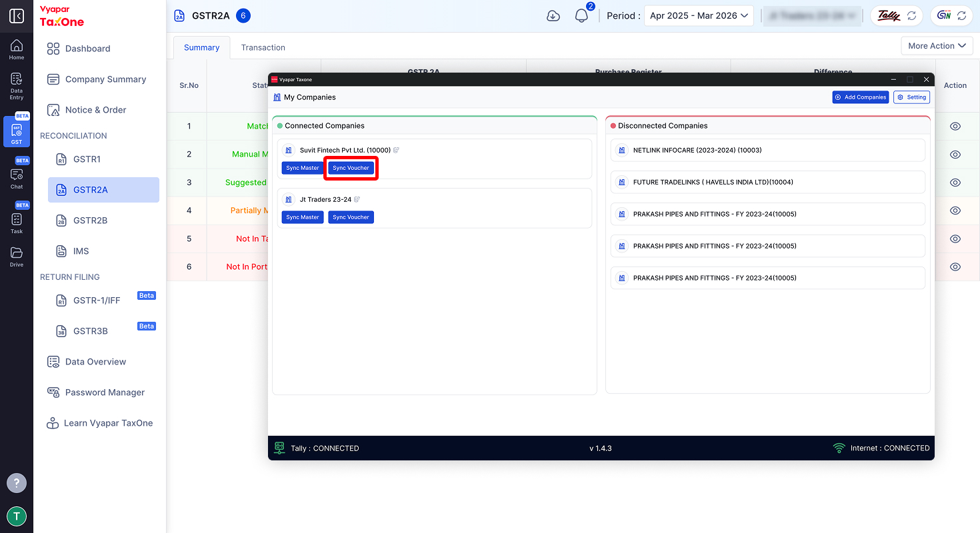
Task: Click the Tally sync button
Action: click(897, 16)
